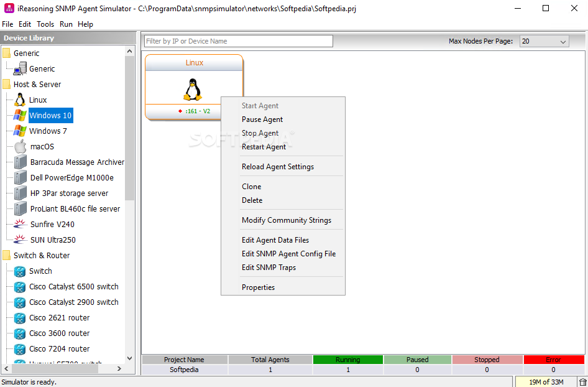Screen dimensions: 588x387
Task: Select the Windows 10 tree item label
Action: coord(50,115)
